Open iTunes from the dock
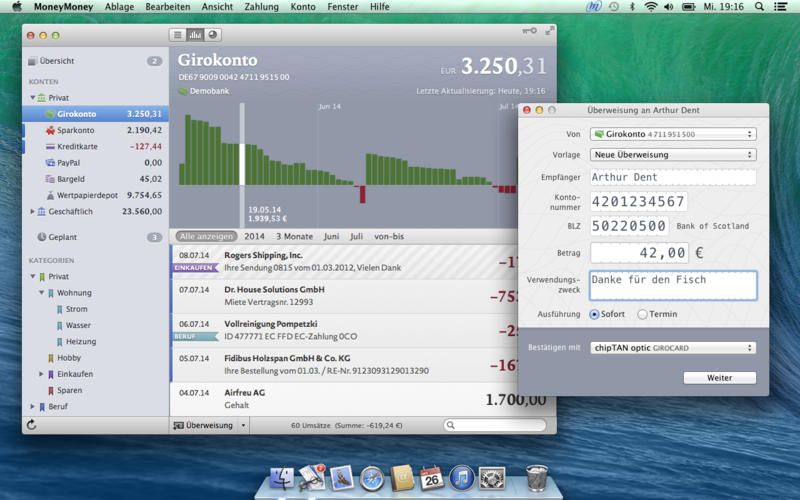800x500 pixels. [x=461, y=477]
